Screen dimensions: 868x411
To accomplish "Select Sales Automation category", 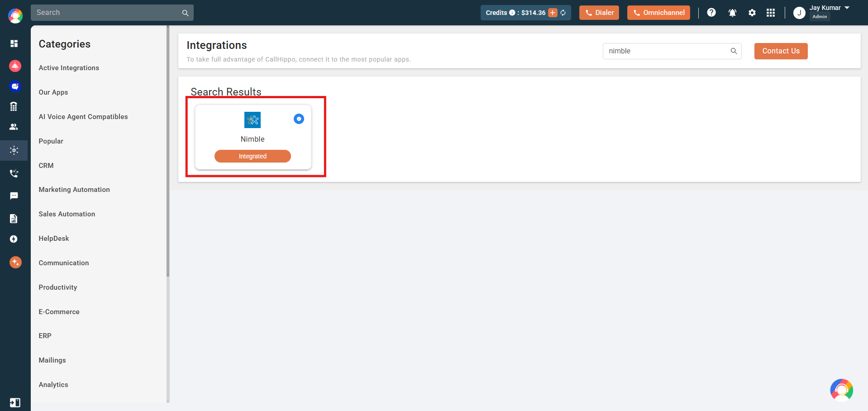I will pos(67,214).
